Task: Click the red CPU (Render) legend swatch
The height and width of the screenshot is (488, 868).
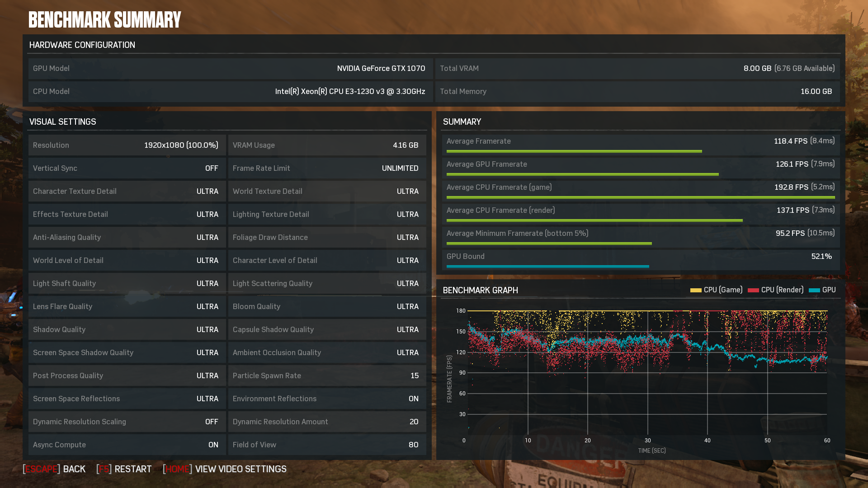Action: (753, 290)
